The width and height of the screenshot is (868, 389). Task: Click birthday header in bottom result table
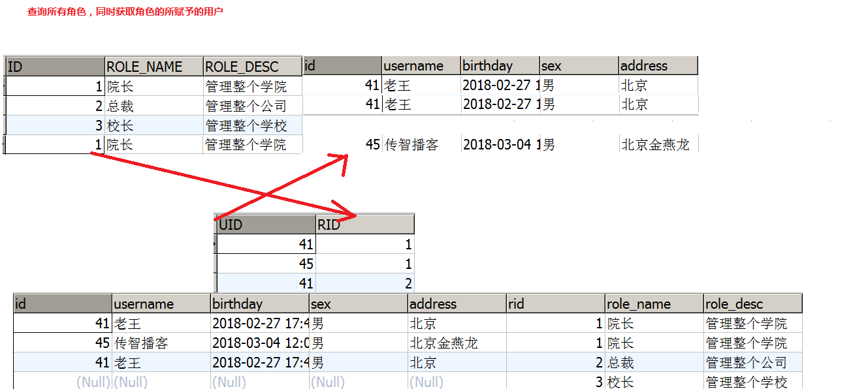click(260, 303)
